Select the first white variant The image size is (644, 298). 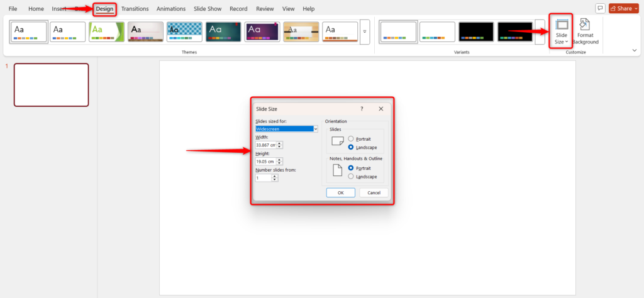(398, 32)
